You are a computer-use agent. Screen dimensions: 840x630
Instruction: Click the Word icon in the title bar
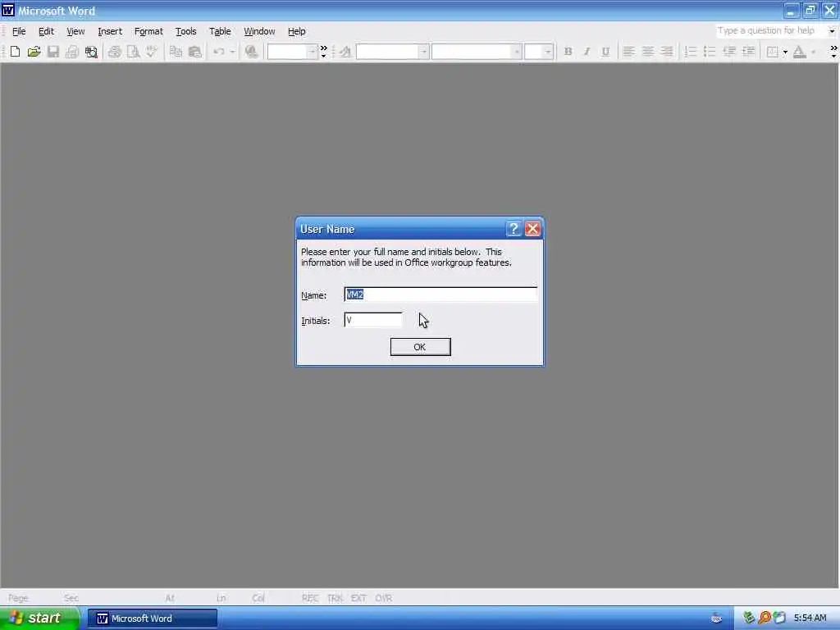8,10
